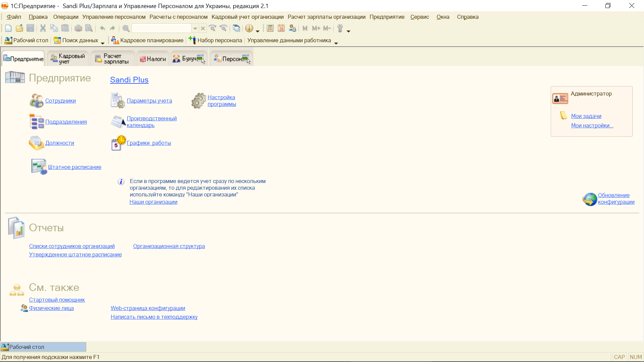
Task: Open the Мои задачи link
Action: coord(586,116)
